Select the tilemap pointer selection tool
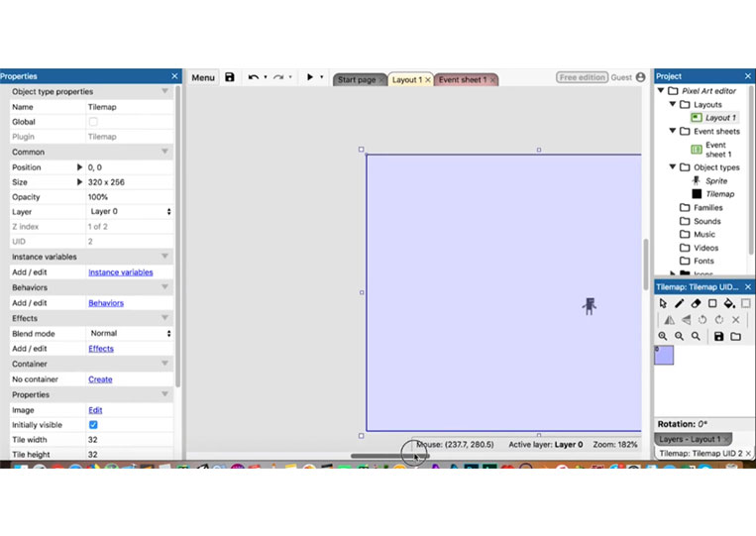This screenshot has width=756, height=536. pos(663,303)
